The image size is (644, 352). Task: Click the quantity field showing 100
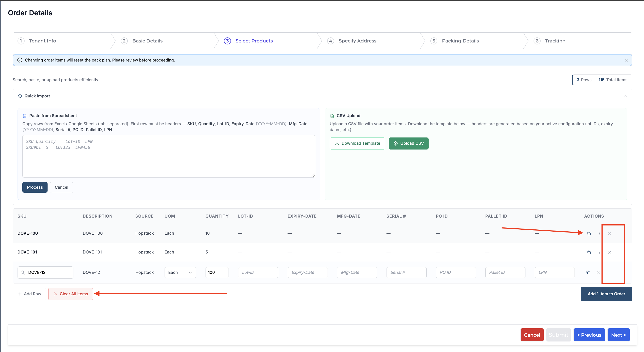click(217, 272)
